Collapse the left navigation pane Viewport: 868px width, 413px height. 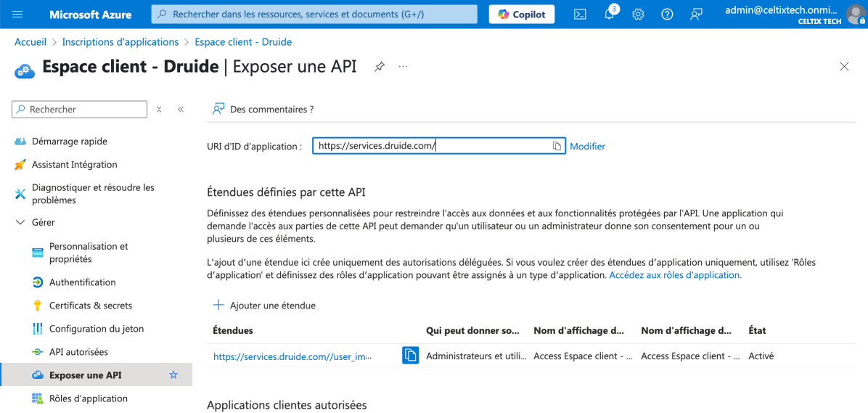181,110
